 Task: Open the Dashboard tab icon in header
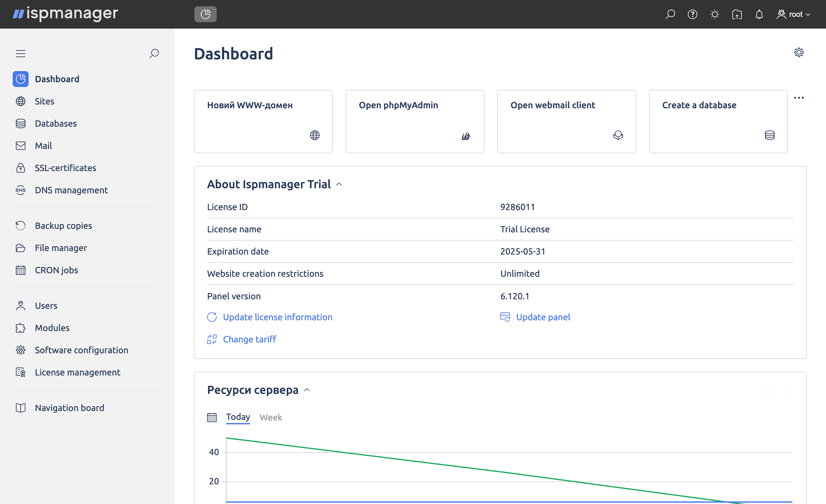[206, 14]
